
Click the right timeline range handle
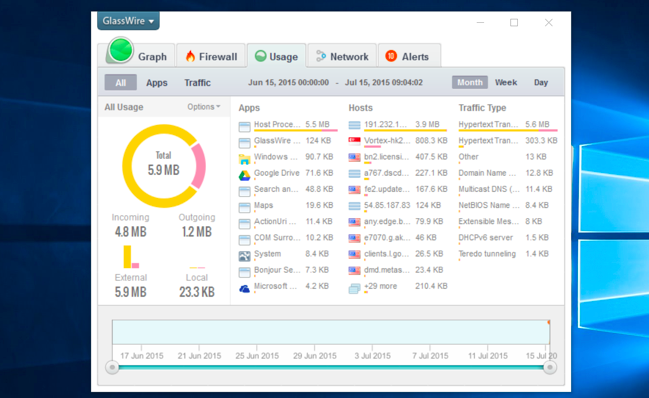click(x=550, y=367)
